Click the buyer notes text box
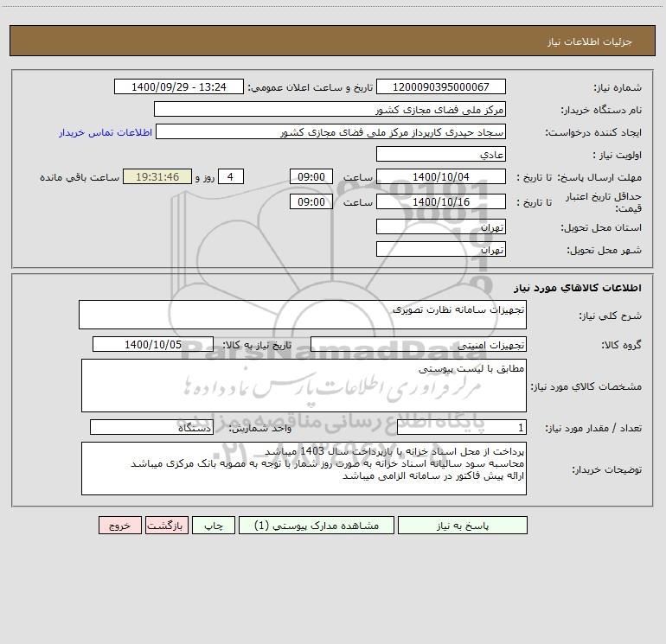 (304, 469)
